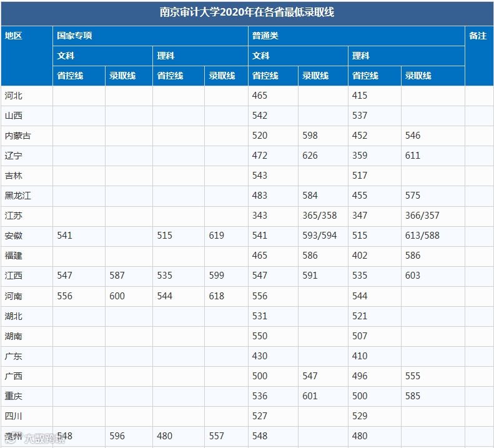The height and width of the screenshot is (448, 494).
Task: Click value 626 in the 辽宁 row
Action: pyautogui.click(x=310, y=156)
